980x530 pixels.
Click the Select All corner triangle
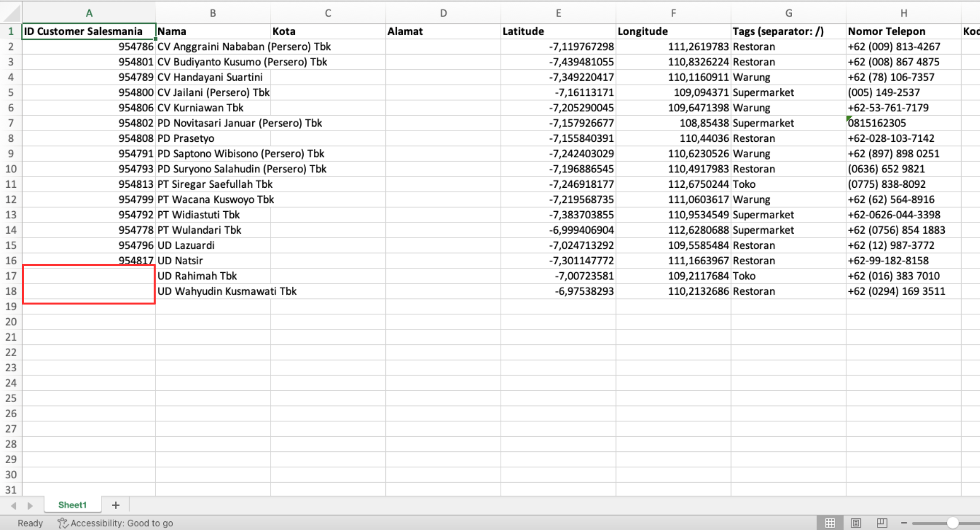click(11, 13)
